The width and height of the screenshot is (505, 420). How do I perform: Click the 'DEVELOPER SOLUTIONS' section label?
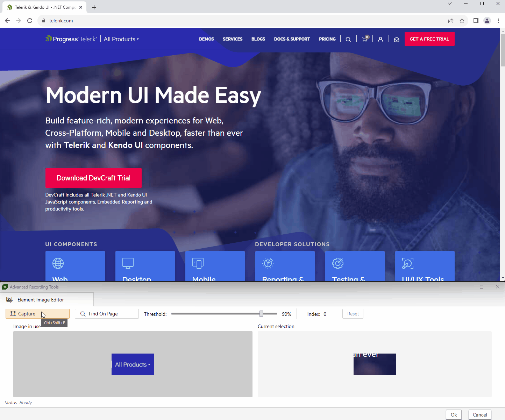(292, 244)
